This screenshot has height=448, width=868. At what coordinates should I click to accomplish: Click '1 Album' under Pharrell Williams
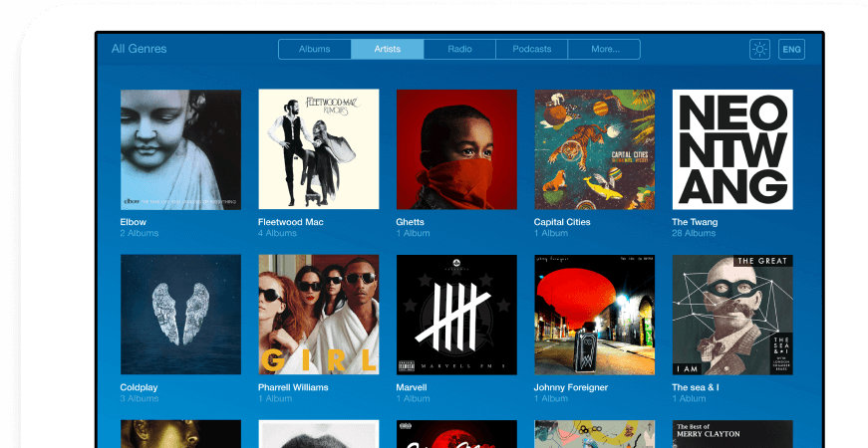(x=275, y=398)
